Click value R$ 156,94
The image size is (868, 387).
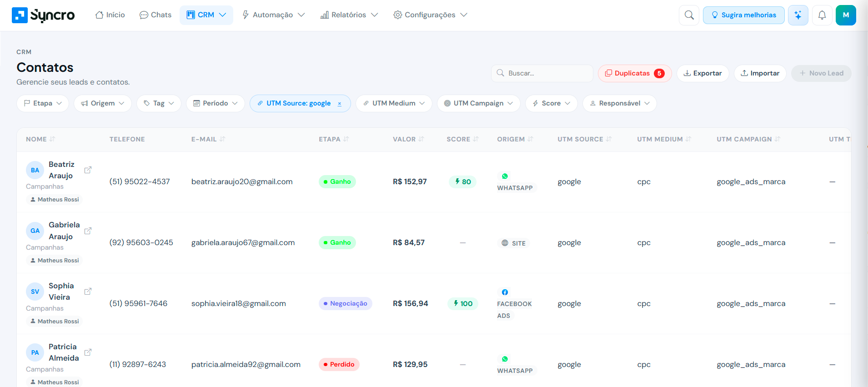click(411, 303)
